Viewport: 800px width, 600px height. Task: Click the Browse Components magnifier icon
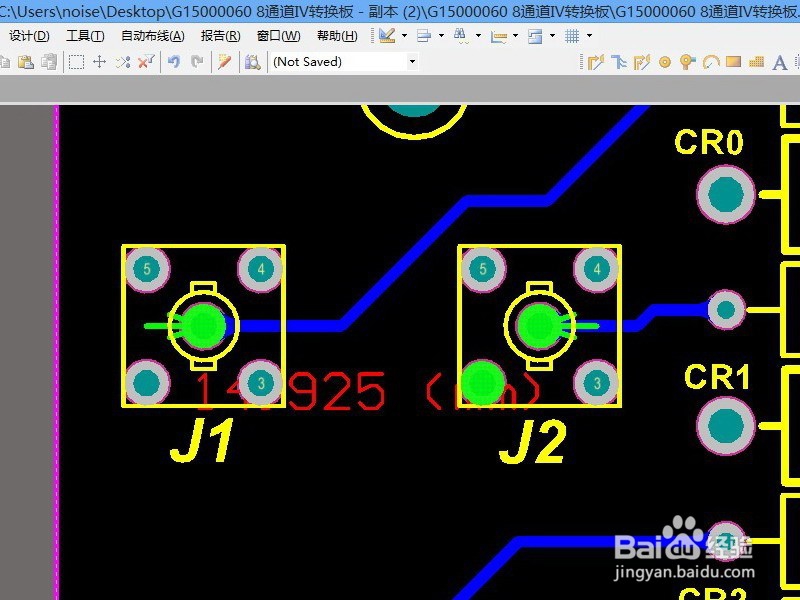[253, 62]
